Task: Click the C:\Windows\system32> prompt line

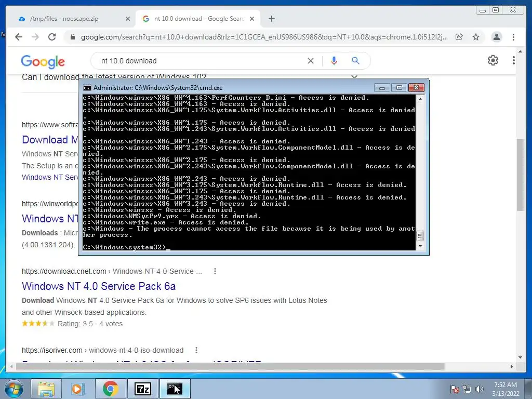Action: click(124, 247)
